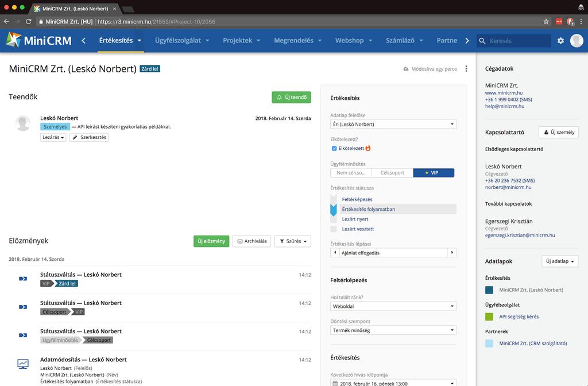Click the browser address bar
Image resolution: width=588 pixels, height=386 pixels.
point(289,22)
